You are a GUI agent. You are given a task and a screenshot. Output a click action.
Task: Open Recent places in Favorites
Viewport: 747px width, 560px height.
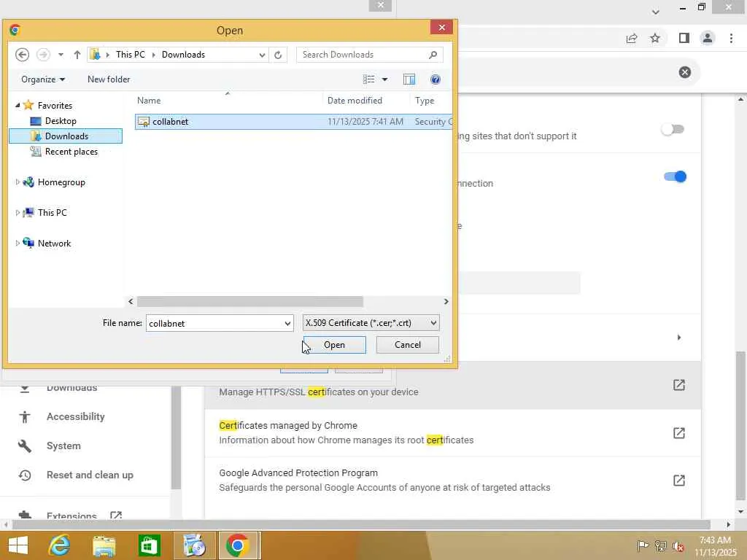click(x=71, y=152)
